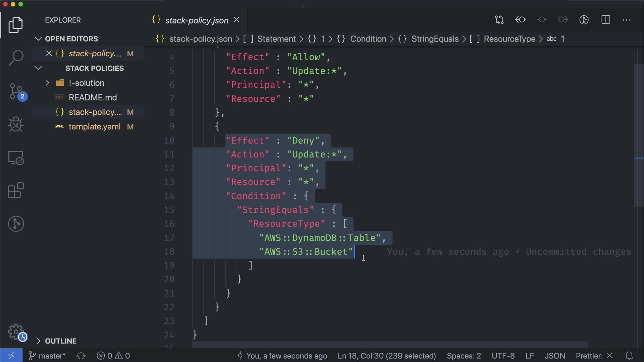Open the Extensions view

tap(16, 190)
